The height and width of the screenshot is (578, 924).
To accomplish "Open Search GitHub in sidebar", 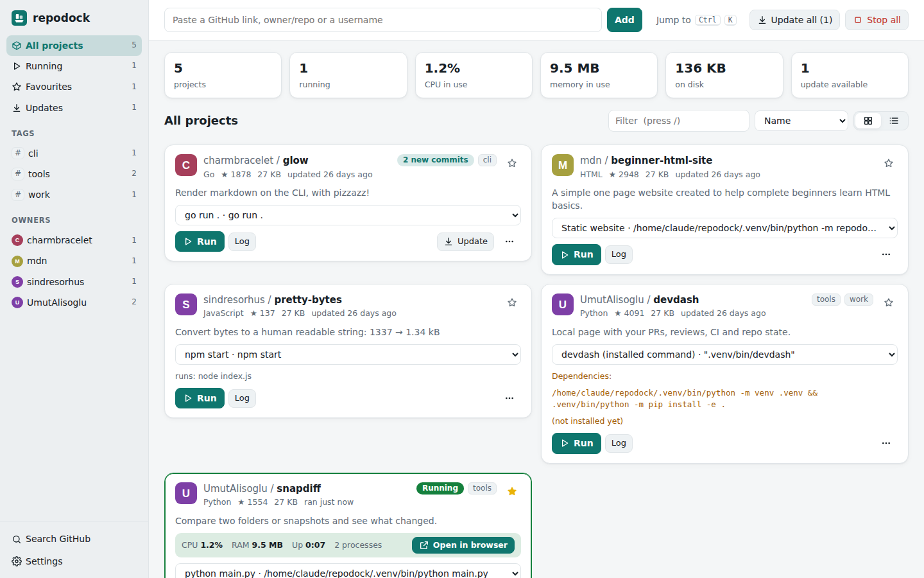I will [74, 539].
